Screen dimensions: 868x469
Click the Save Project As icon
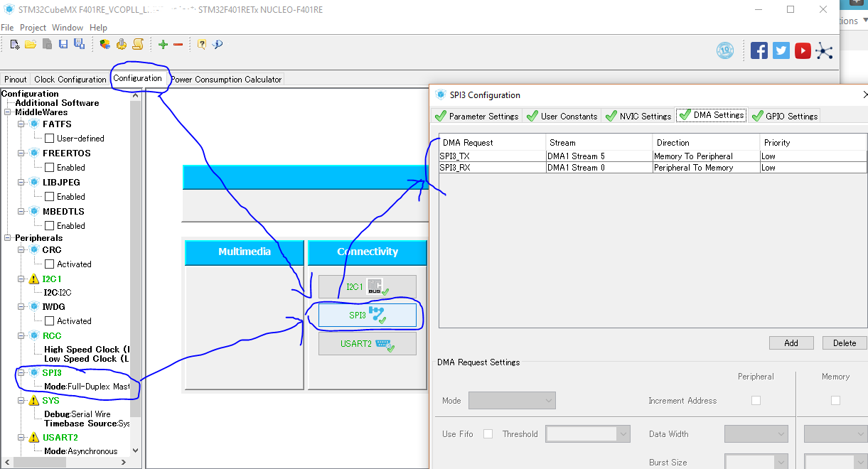pos(79,44)
